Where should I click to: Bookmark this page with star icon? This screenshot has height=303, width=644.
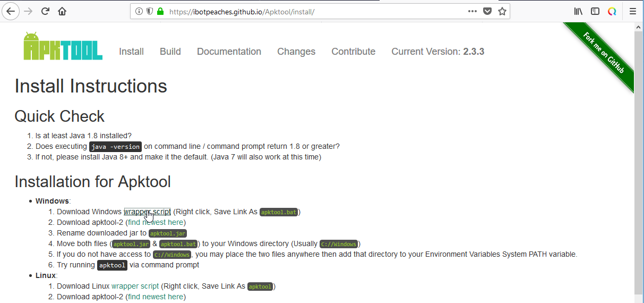(502, 11)
